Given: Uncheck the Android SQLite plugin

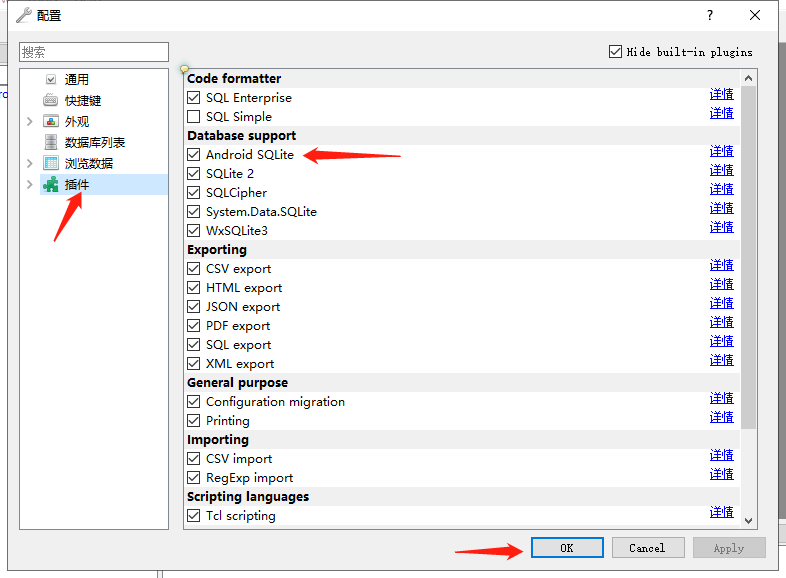Looking at the screenshot, I should (x=193, y=154).
